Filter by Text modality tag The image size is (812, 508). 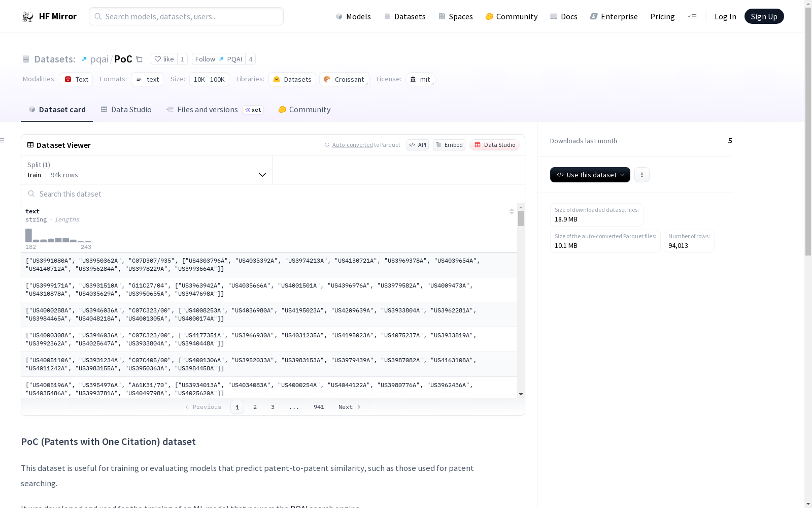click(77, 79)
